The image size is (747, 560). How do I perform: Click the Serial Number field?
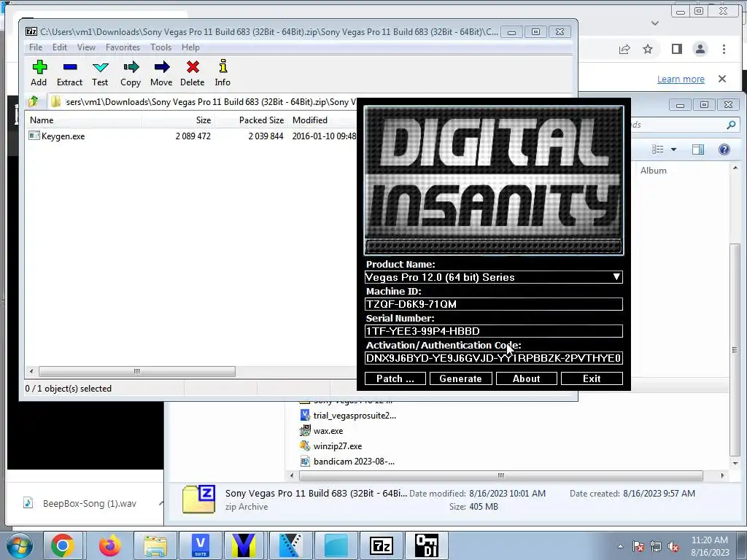click(494, 331)
